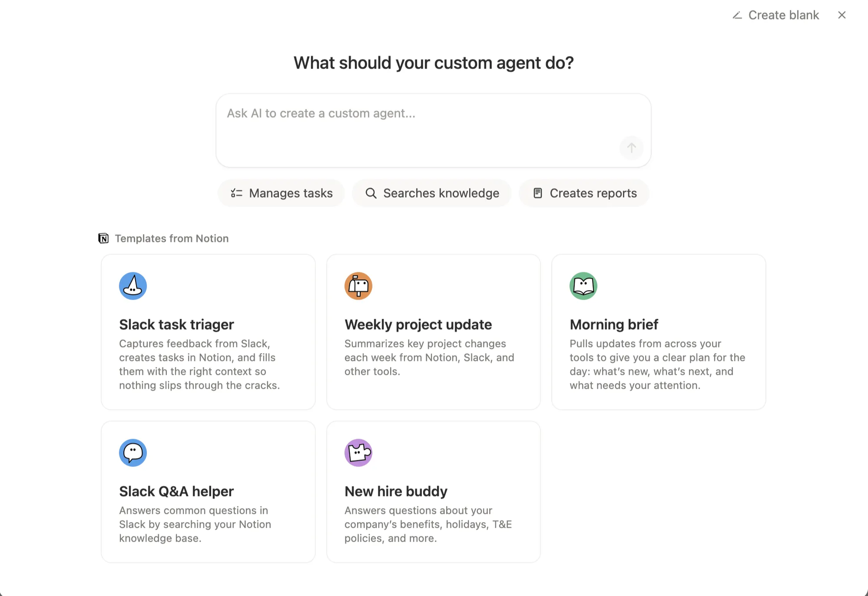The height and width of the screenshot is (596, 868).
Task: Enable the Creates reports suggestion chip
Action: point(584,193)
